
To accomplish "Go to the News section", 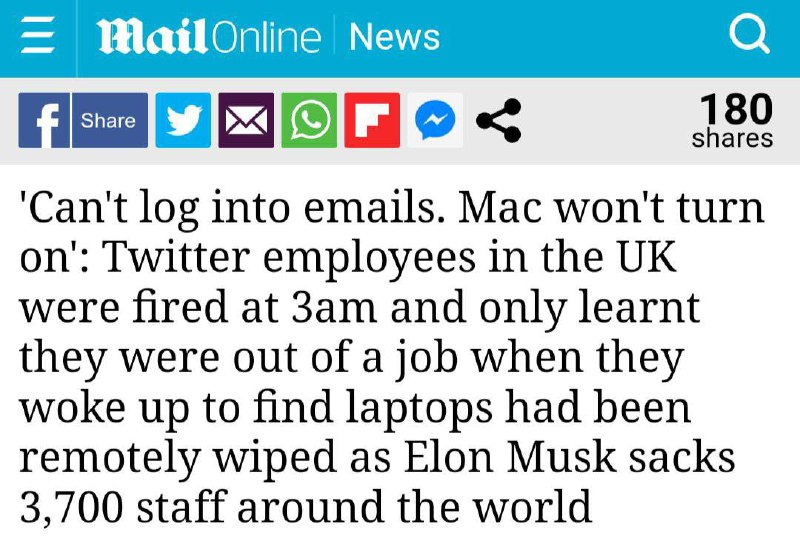I will point(394,38).
